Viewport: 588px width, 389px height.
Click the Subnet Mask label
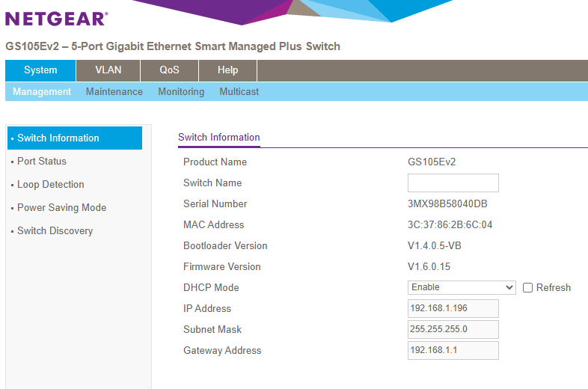tap(212, 329)
